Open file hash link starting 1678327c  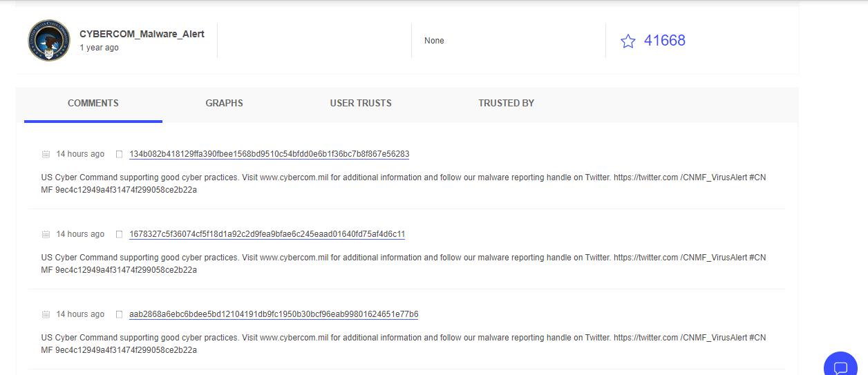point(267,234)
